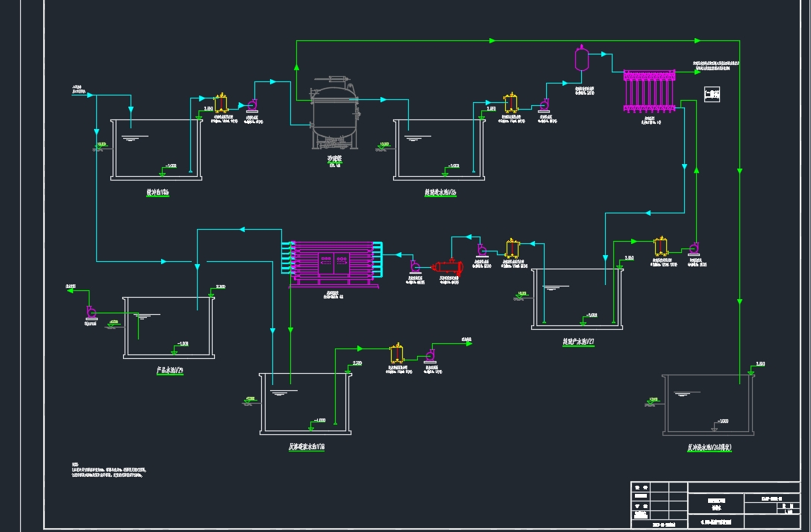Viewport: 811px width, 532px height.
Task: Select the ground level marker left of 反冲洗水池V24
Action: pos(654,401)
